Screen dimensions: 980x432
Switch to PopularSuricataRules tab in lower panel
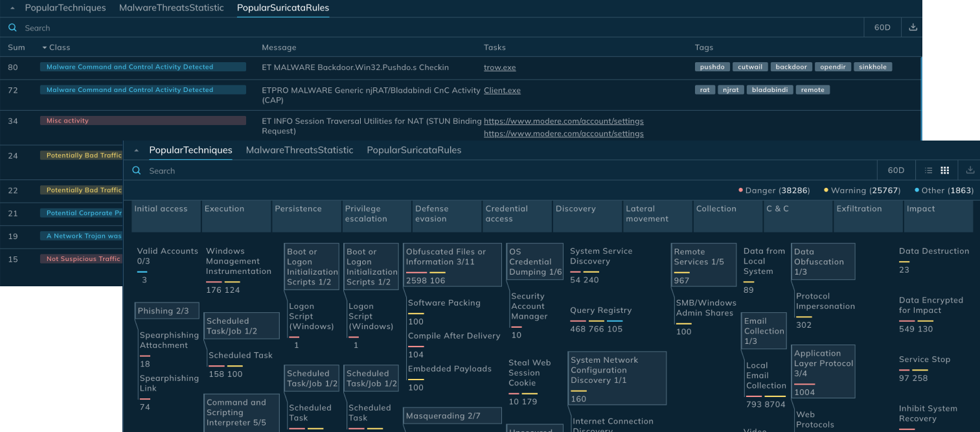pos(414,150)
